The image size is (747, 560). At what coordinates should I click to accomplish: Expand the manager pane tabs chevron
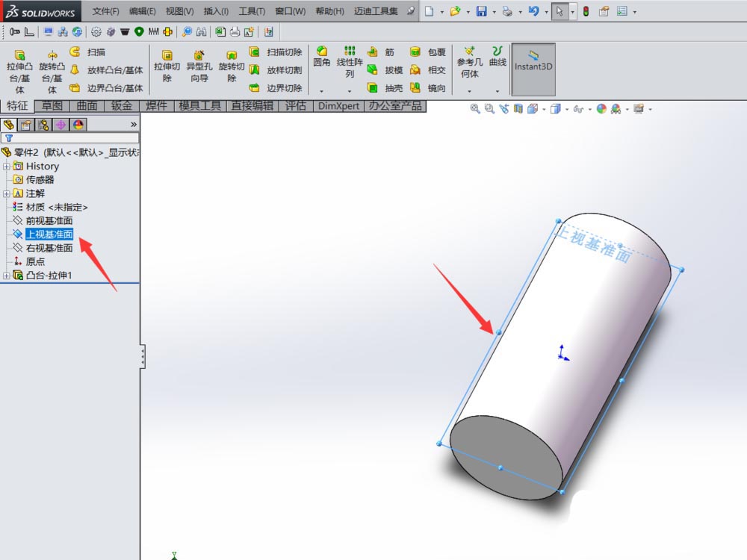[x=134, y=125]
